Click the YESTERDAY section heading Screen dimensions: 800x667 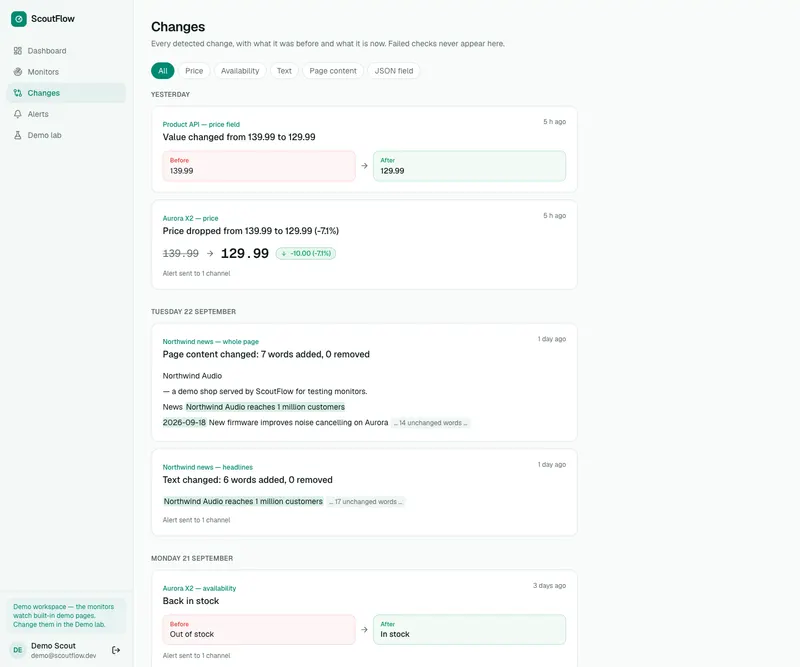pos(170,94)
